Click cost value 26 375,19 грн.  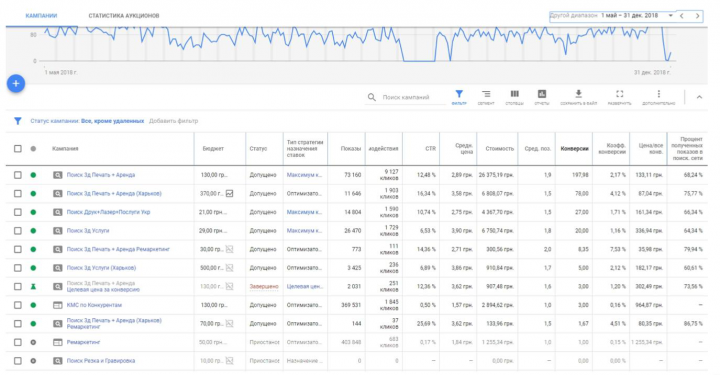pos(496,175)
